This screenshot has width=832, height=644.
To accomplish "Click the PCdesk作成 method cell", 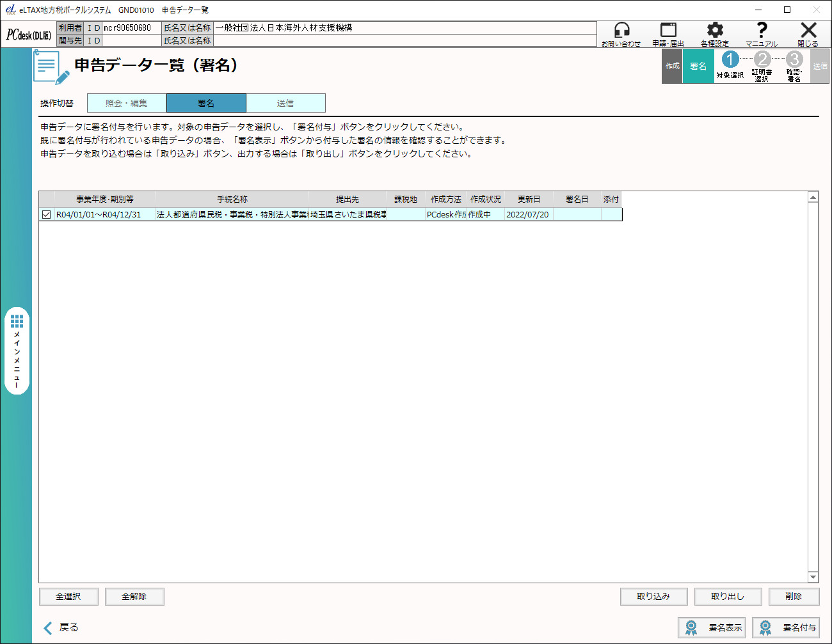I will click(445, 215).
